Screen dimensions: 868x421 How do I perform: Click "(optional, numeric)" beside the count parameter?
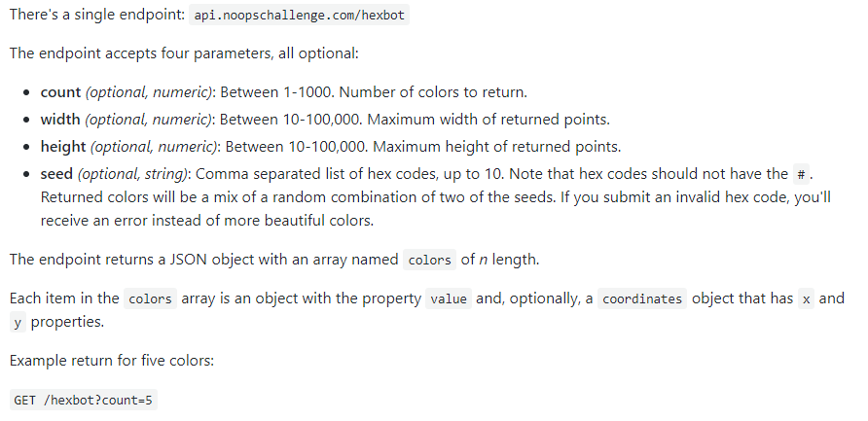coord(149,93)
